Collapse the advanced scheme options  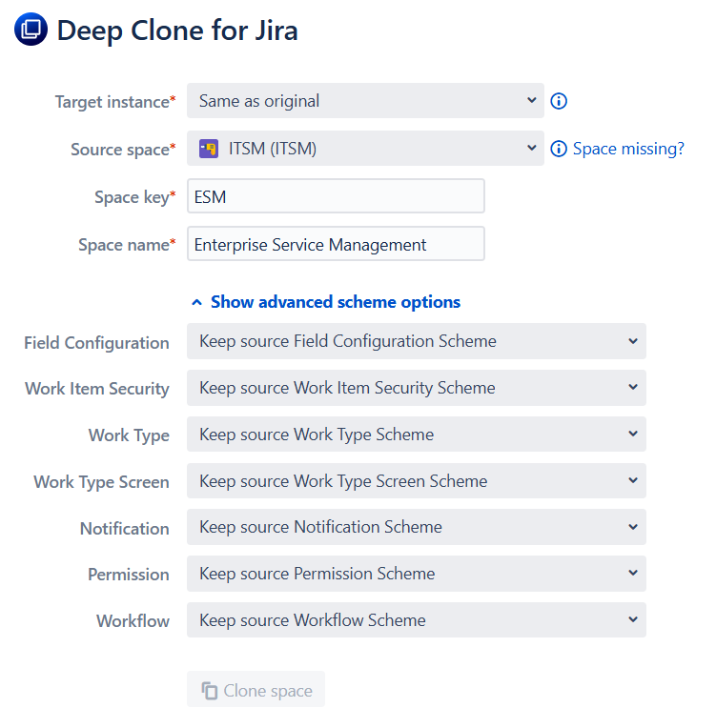point(326,302)
